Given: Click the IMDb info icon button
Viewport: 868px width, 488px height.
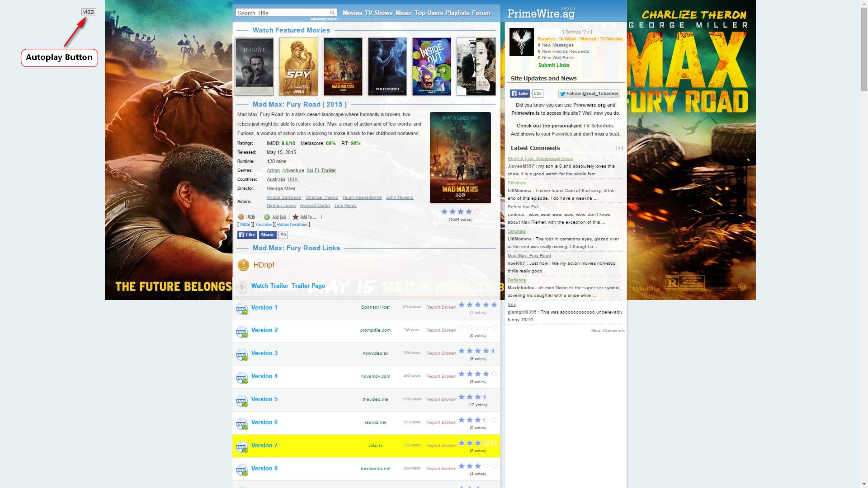Looking at the screenshot, I should click(x=247, y=217).
